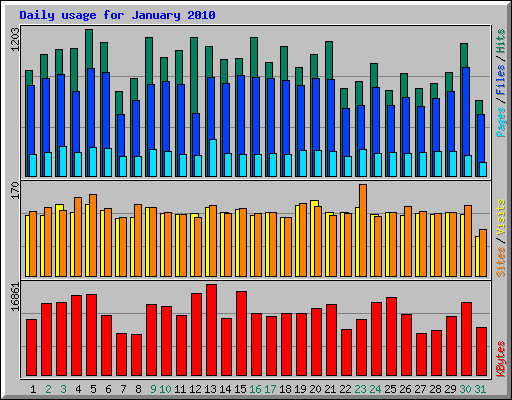The height and width of the screenshot is (400, 512).
Task: Click the red KBytes bar for day 15
Action: (x=241, y=334)
